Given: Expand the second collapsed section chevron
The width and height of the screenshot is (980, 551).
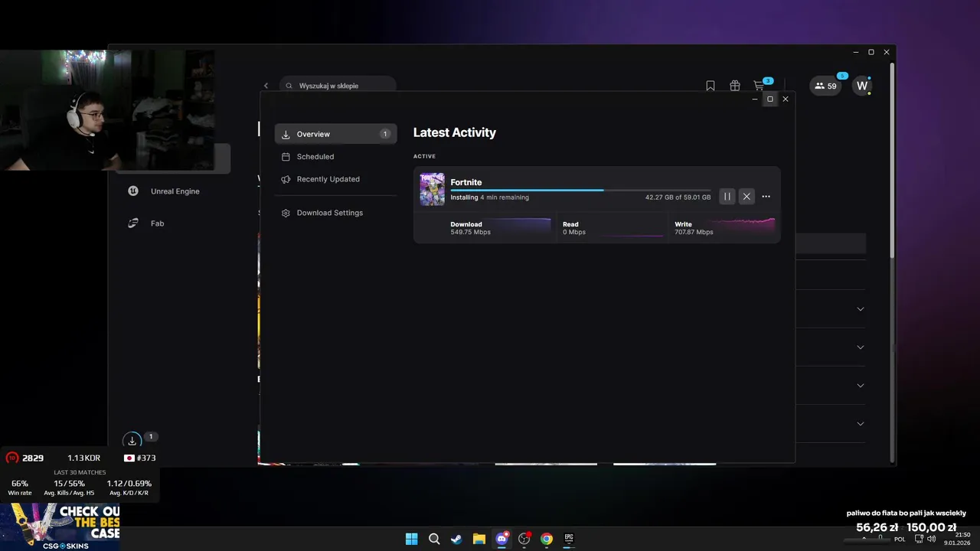Looking at the screenshot, I should point(860,347).
